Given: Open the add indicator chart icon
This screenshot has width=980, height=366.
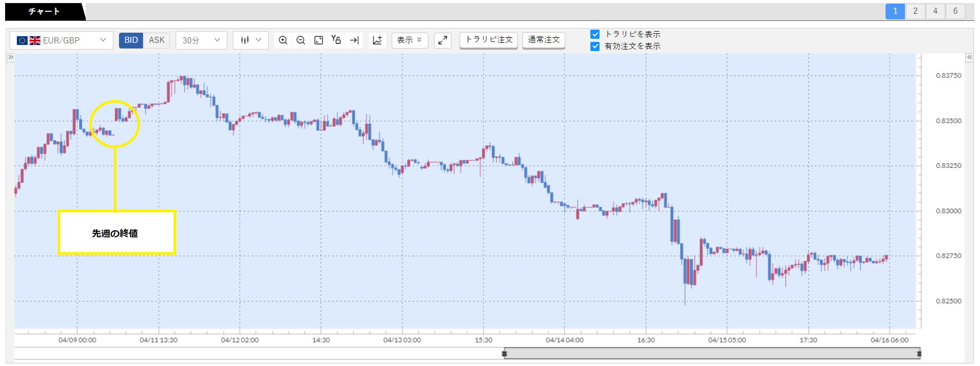Looking at the screenshot, I should 377,40.
